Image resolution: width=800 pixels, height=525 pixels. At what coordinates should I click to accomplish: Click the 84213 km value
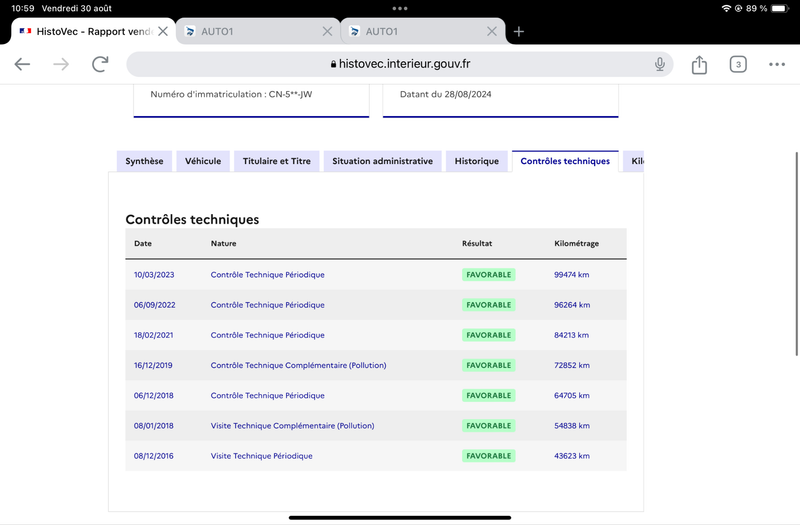coord(571,335)
